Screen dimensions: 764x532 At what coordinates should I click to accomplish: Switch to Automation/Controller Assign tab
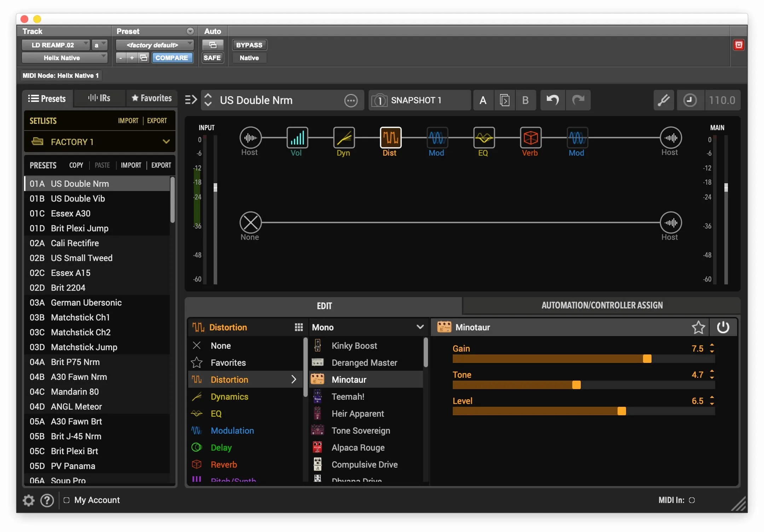pos(602,305)
